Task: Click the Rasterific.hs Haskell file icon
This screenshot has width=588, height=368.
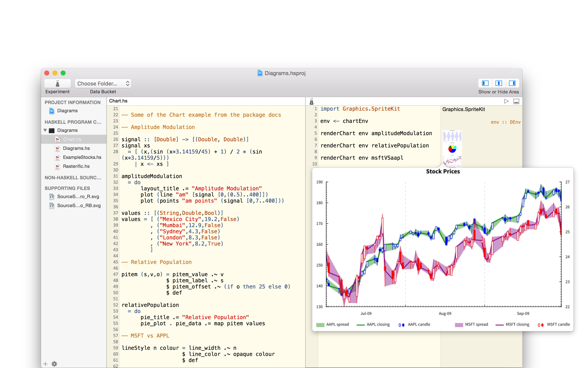Action: [57, 166]
